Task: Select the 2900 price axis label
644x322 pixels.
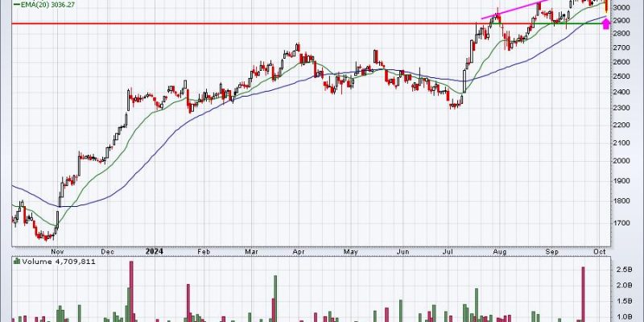Action: (622, 21)
